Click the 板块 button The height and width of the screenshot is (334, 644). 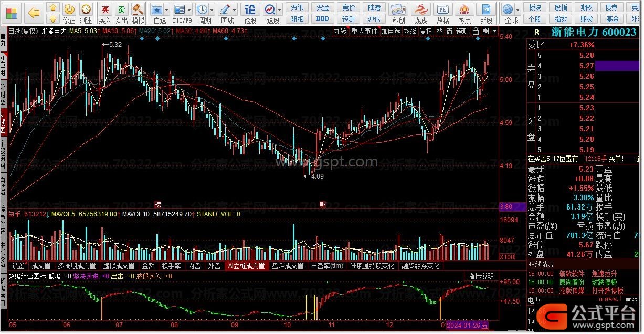pos(535,7)
